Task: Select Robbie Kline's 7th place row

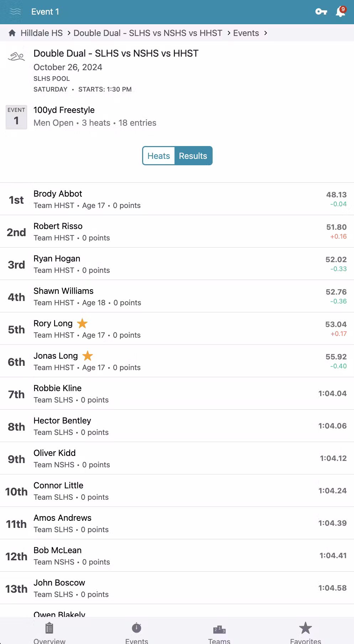Action: point(177,394)
